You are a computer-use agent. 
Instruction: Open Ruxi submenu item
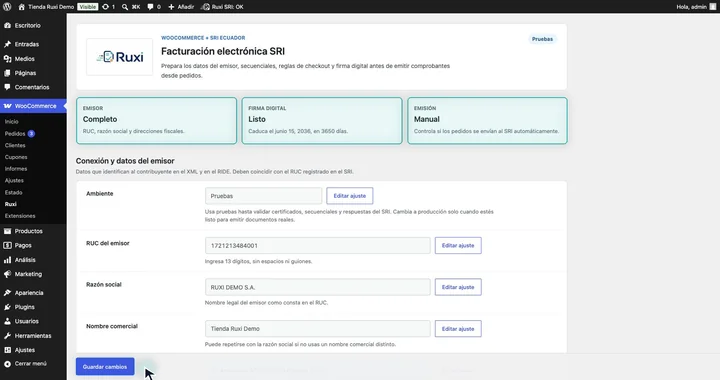coord(11,204)
